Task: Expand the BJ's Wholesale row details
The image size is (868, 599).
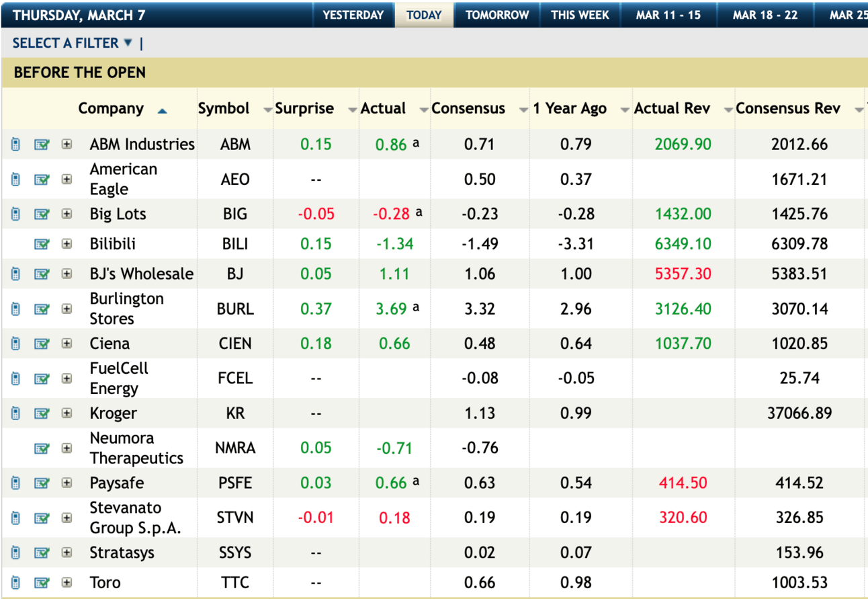Action: (x=67, y=274)
